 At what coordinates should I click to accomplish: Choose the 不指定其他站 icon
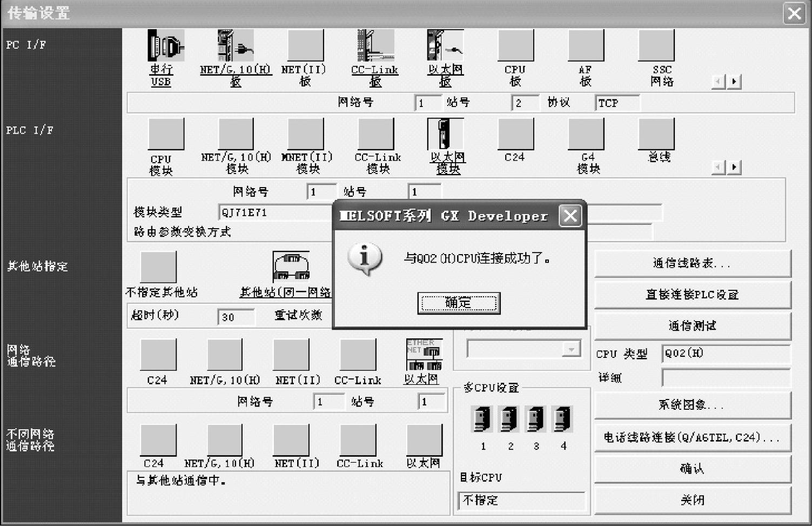tap(158, 267)
